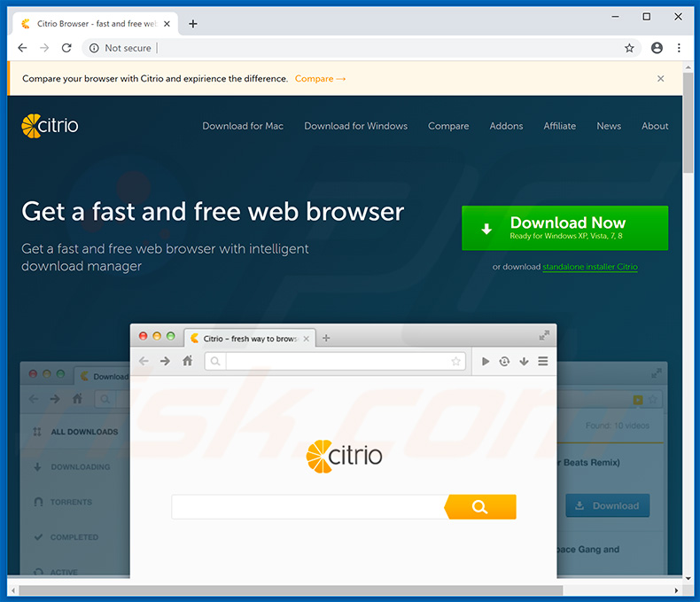Viewport: 700px width, 602px height.
Task: Click the mockup back arrow
Action: [144, 361]
